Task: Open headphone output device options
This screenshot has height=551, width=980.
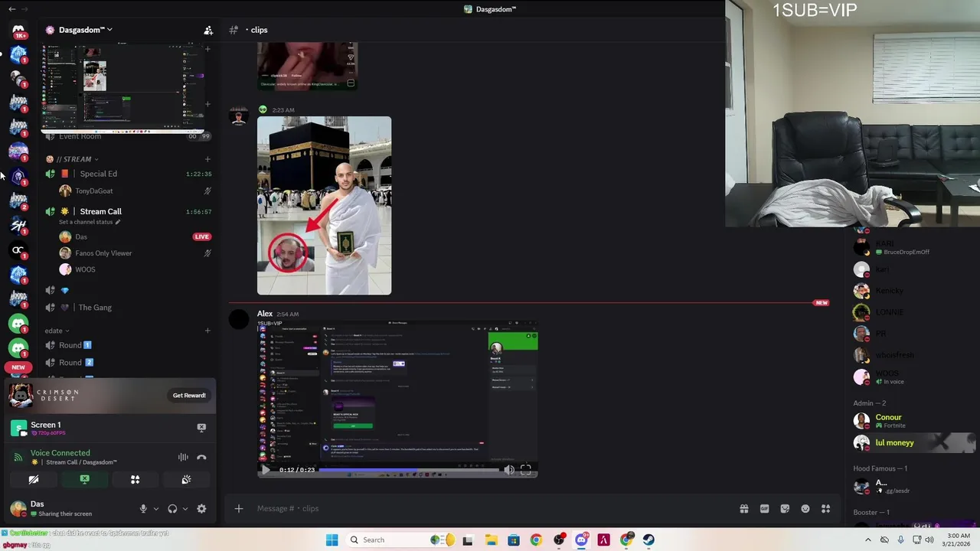Action: [185, 509]
